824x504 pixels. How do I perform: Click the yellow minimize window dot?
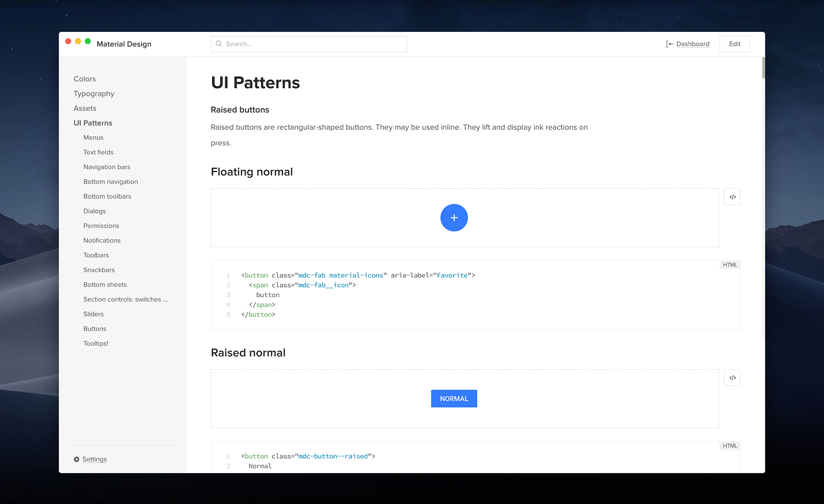(78, 42)
